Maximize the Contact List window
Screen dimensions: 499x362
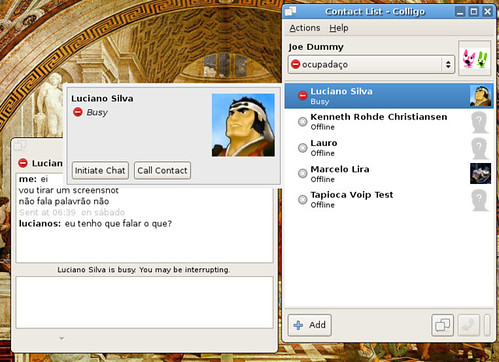474,12
